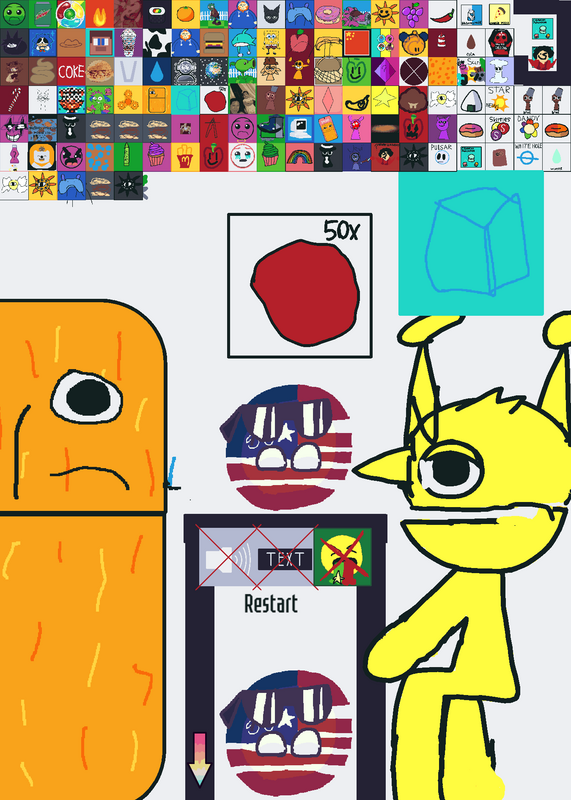Click the STAR sun tile
Viewport: 571px width, 800px height.
(500, 100)
